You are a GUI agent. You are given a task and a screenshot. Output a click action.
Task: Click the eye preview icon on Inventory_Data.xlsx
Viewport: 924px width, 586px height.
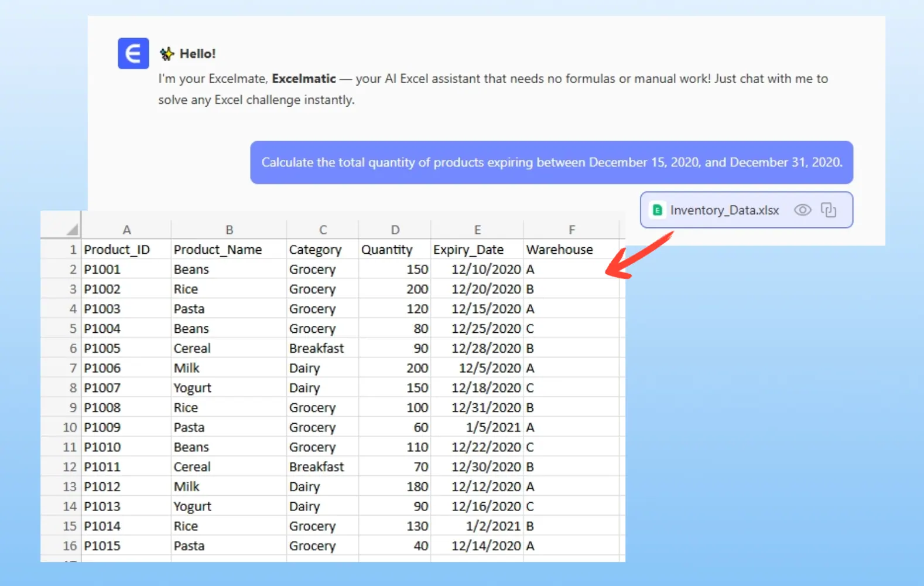802,210
